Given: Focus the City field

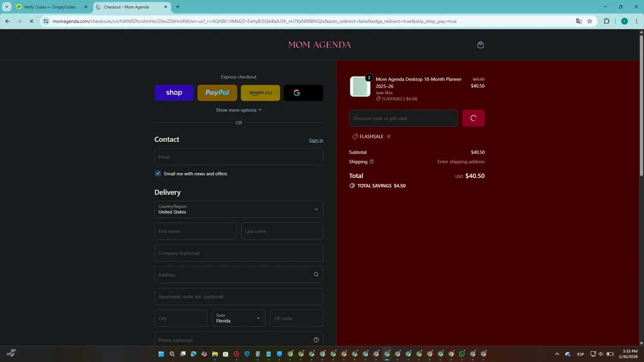Looking at the screenshot, I should (x=181, y=318).
